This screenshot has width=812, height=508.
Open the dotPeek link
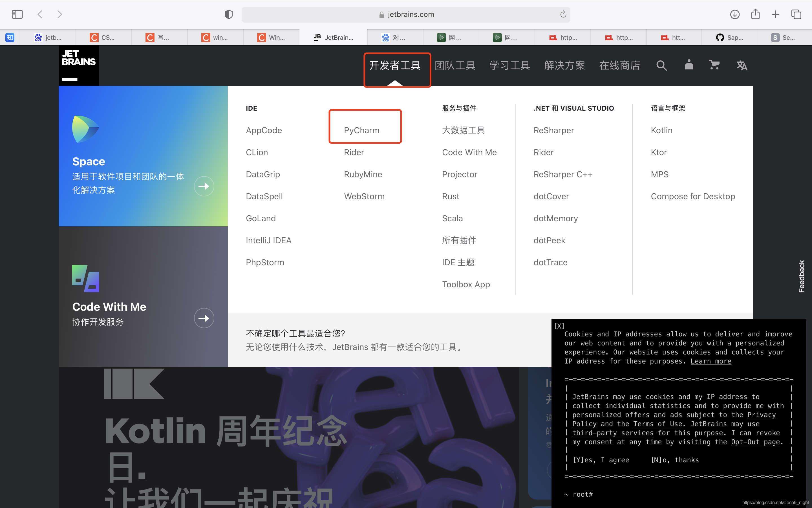(549, 240)
